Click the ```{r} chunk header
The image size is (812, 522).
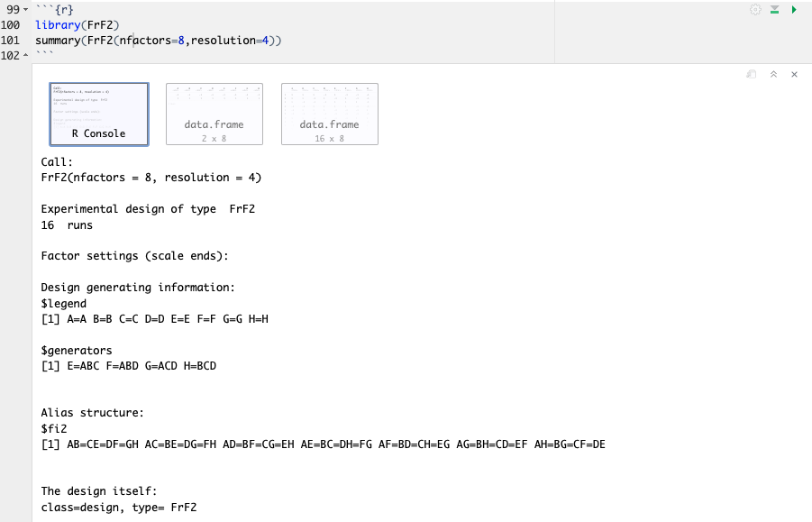point(54,9)
